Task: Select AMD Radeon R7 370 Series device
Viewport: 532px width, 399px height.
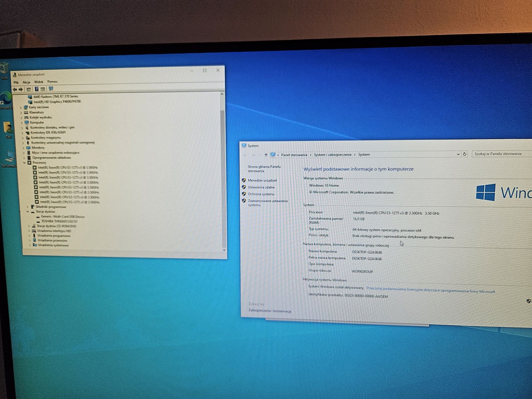Action: click(56, 97)
